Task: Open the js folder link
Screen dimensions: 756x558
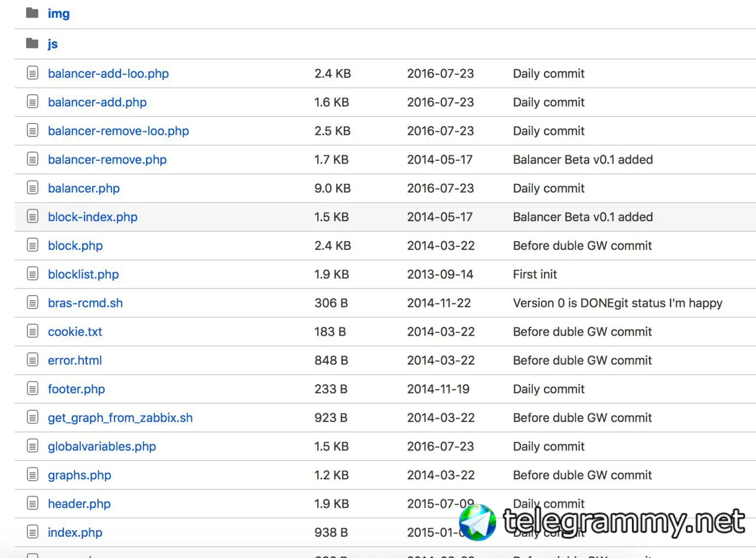Action: point(53,44)
